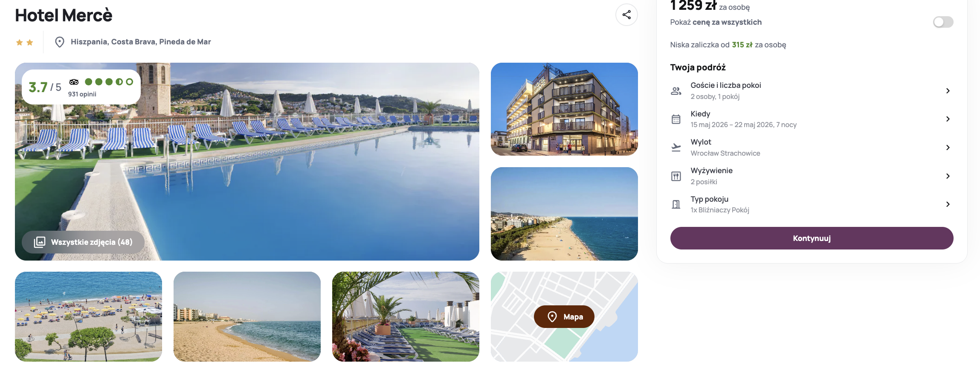Open the Wyżywienie 2 posiłki option
The image size is (980, 377).
tap(812, 176)
